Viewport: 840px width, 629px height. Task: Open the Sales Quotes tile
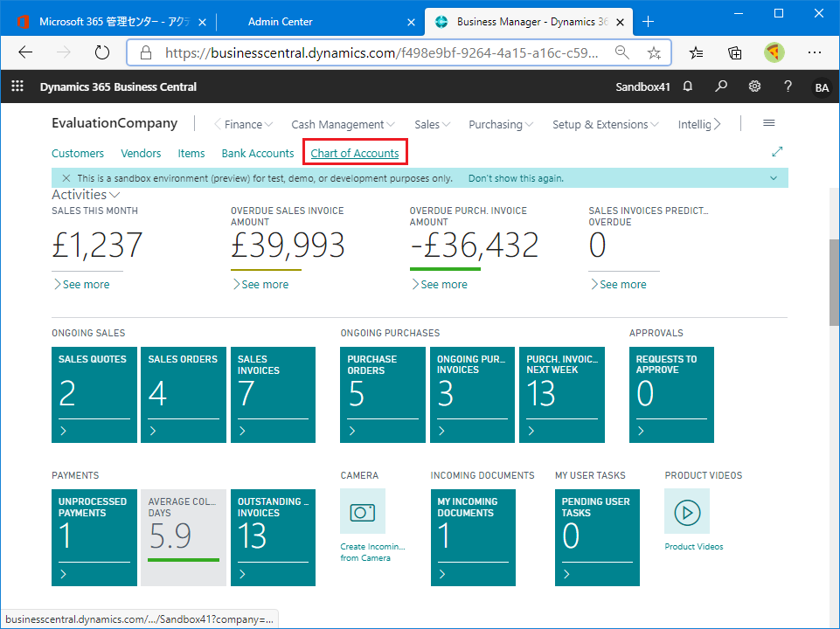(x=94, y=395)
